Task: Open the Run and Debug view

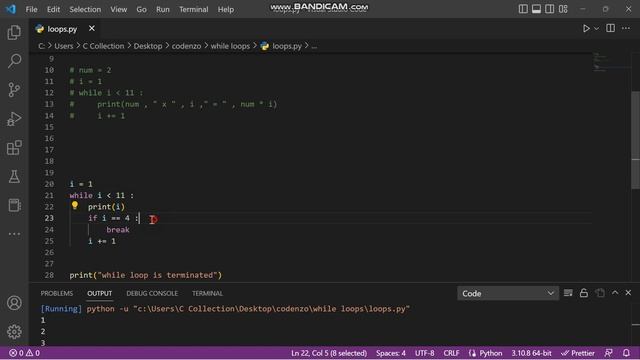Action: coord(14,119)
